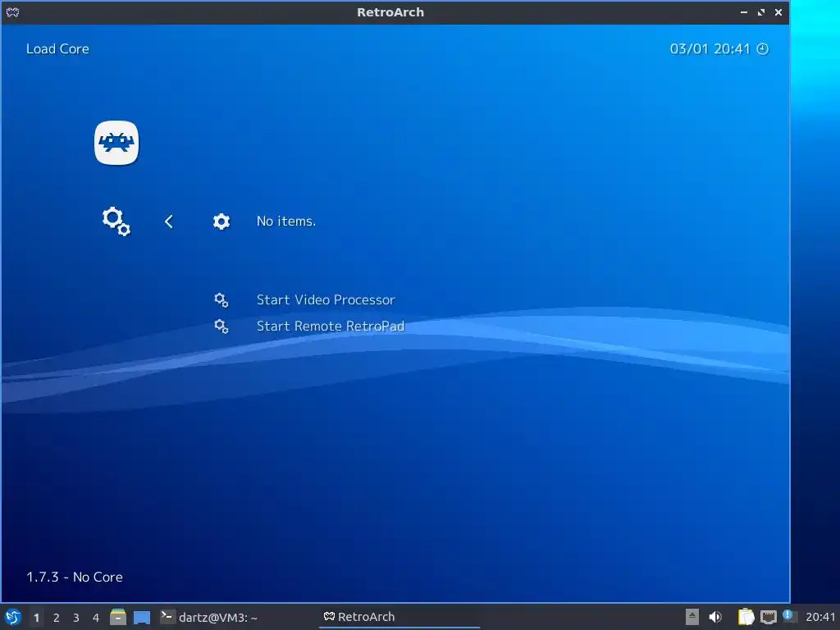
Task: Start Remote RetroPad
Action: [331, 326]
